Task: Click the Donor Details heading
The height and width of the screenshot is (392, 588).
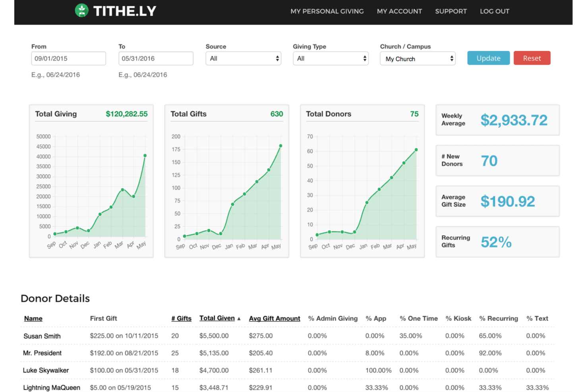Action: point(55,298)
